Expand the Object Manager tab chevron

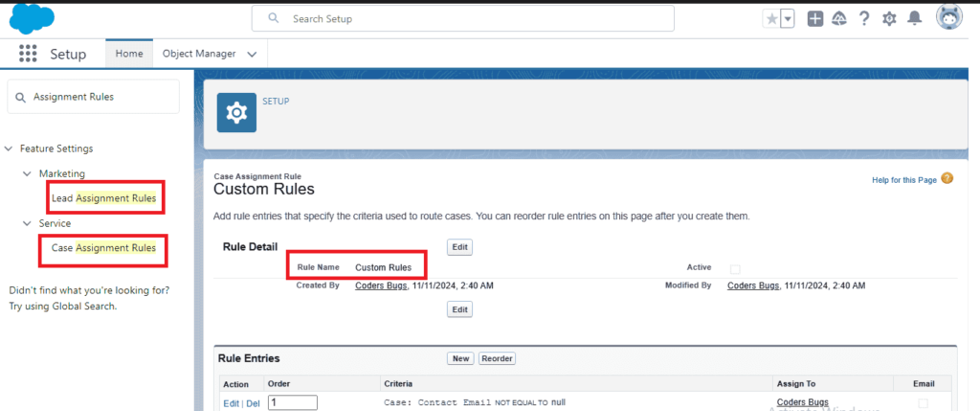[x=252, y=55]
